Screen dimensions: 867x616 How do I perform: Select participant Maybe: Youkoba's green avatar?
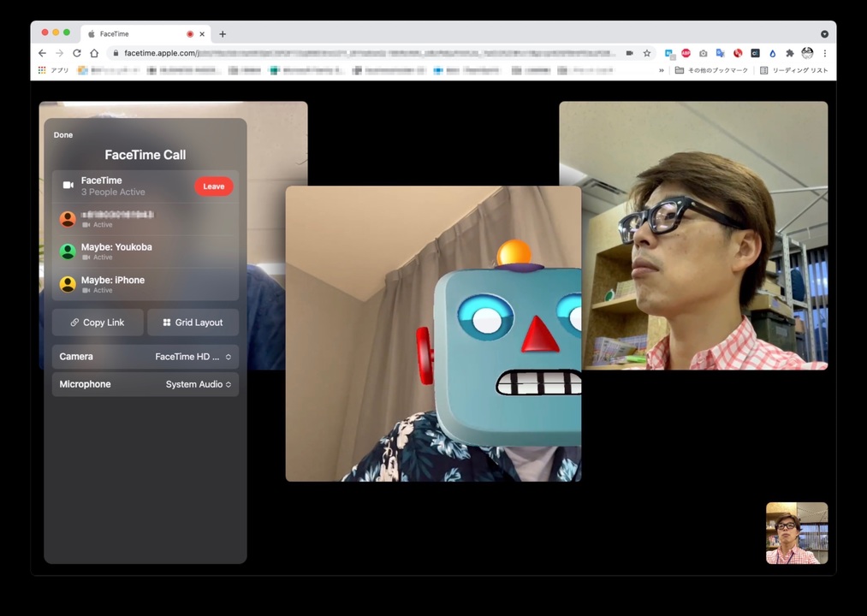pyautogui.click(x=68, y=252)
